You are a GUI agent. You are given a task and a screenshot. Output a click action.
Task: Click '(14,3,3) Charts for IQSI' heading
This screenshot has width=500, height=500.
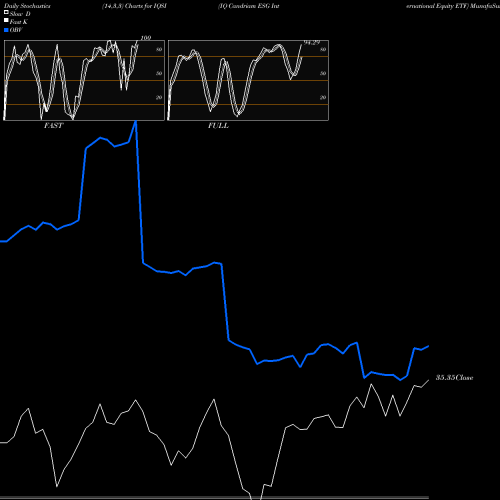134,6
